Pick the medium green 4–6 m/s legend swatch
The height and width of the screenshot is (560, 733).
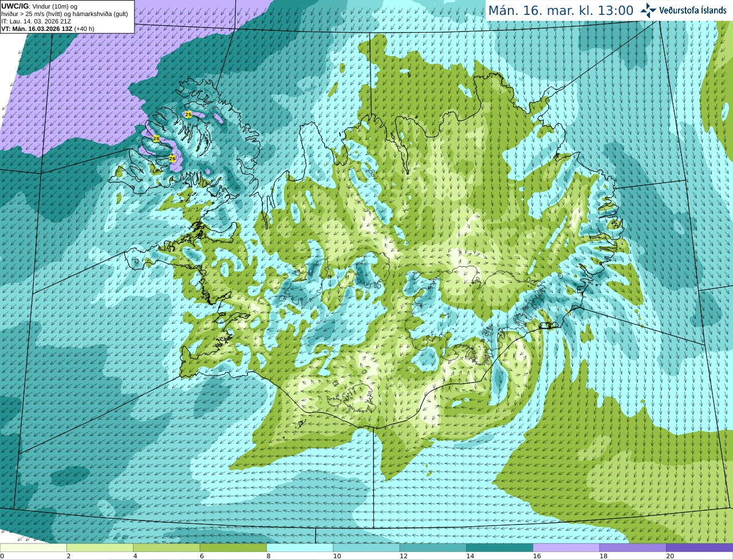point(167,547)
